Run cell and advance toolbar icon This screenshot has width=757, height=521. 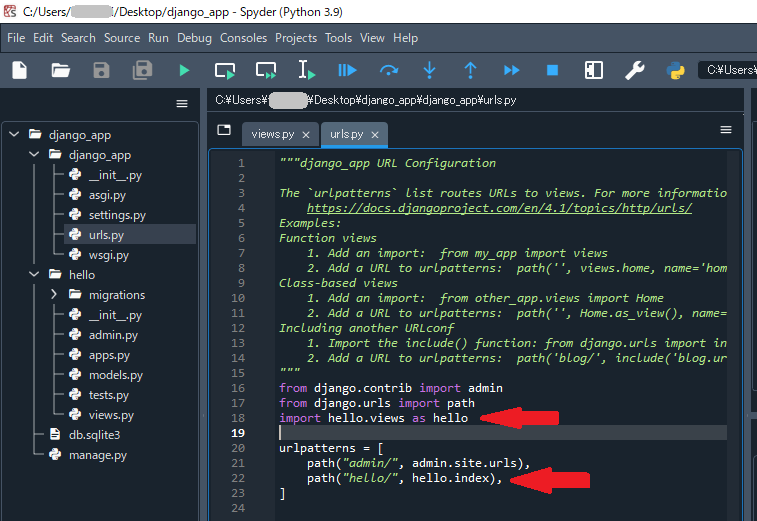[x=266, y=70]
